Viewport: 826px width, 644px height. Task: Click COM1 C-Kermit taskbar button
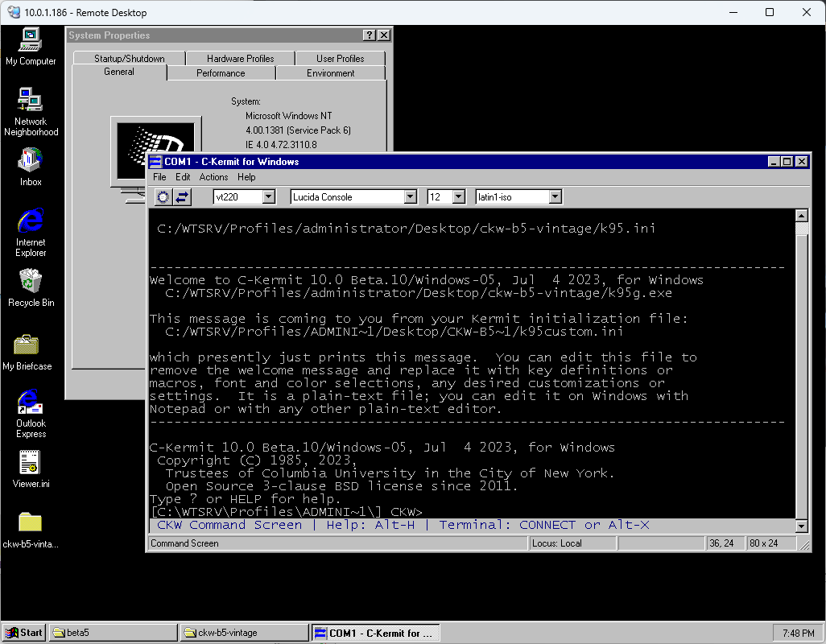coord(376,633)
